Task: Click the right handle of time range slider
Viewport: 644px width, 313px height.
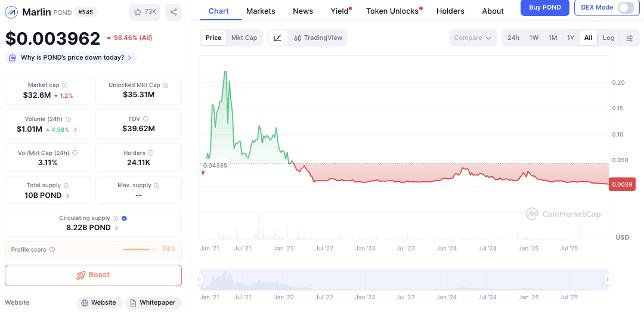Action: coord(608,279)
